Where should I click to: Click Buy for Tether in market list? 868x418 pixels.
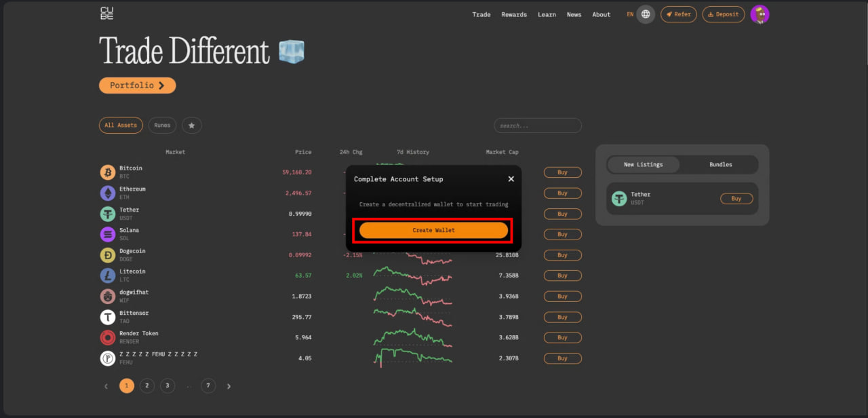click(563, 214)
